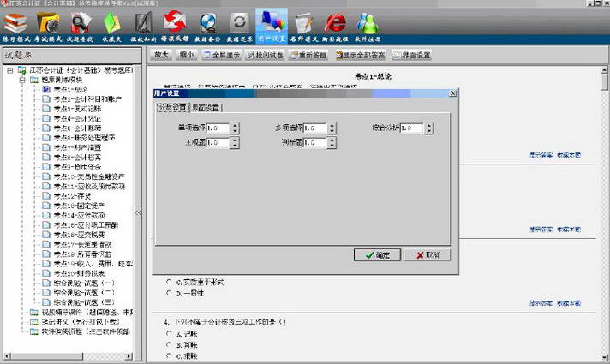Screen dimensions: 610x364
Task: Select radio option B. 算账
Action: click(x=170, y=344)
